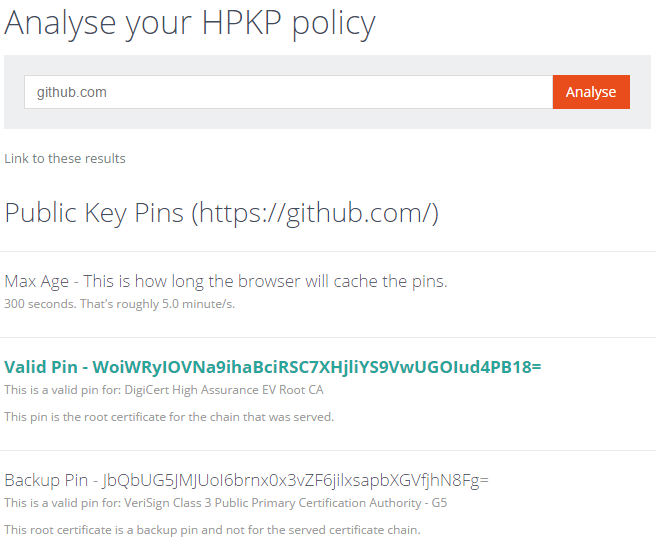
Task: Focus the domain field containing github.com
Action: click(x=288, y=92)
